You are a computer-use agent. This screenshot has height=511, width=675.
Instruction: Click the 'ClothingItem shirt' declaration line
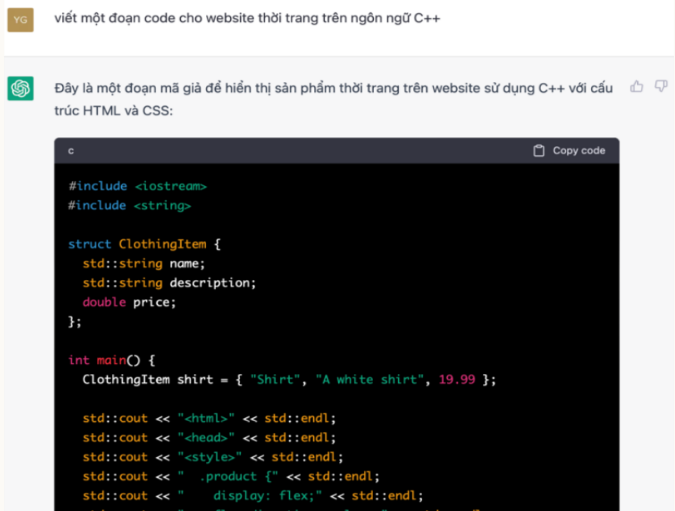(289, 380)
